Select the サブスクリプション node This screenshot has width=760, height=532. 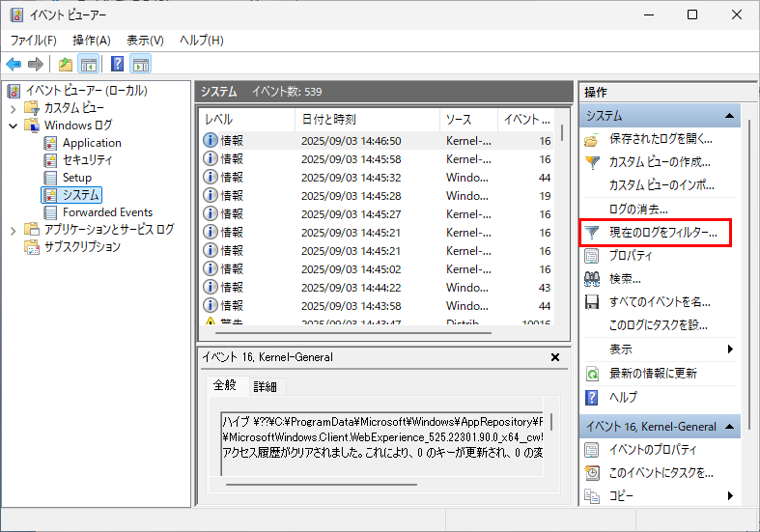point(82,246)
